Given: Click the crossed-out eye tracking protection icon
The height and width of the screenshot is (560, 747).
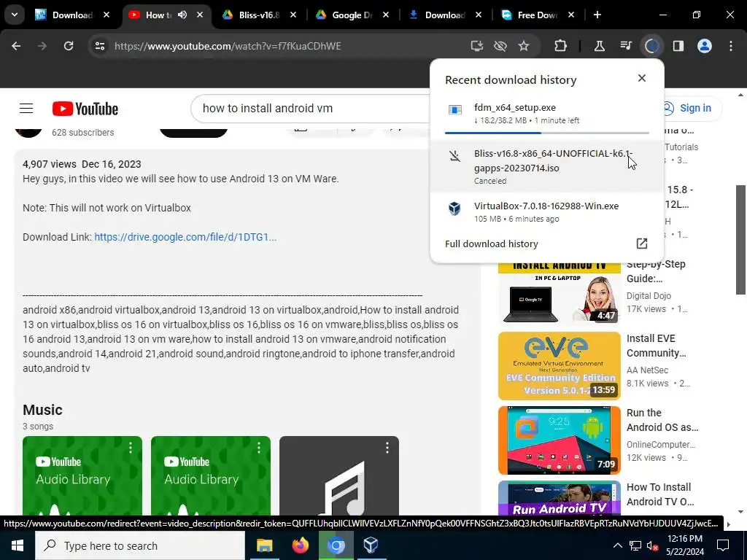Looking at the screenshot, I should (x=500, y=46).
